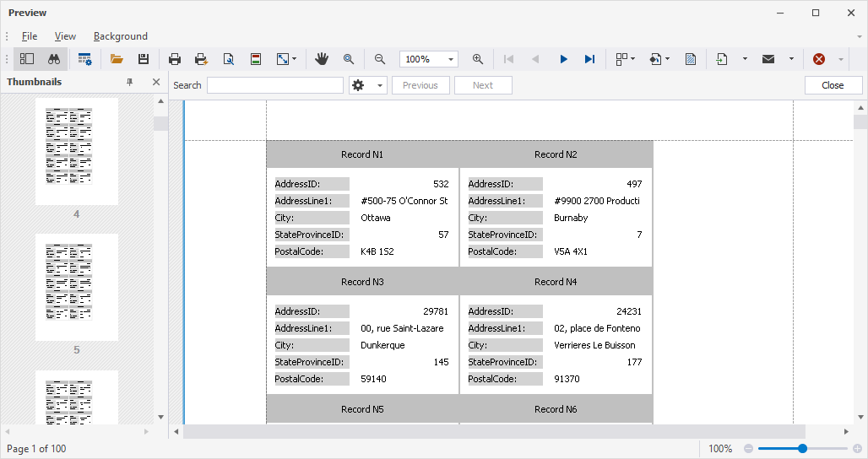This screenshot has height=459, width=868.
Task: Open the Multiple Pages dropdown arrow
Action: pyautogui.click(x=632, y=58)
